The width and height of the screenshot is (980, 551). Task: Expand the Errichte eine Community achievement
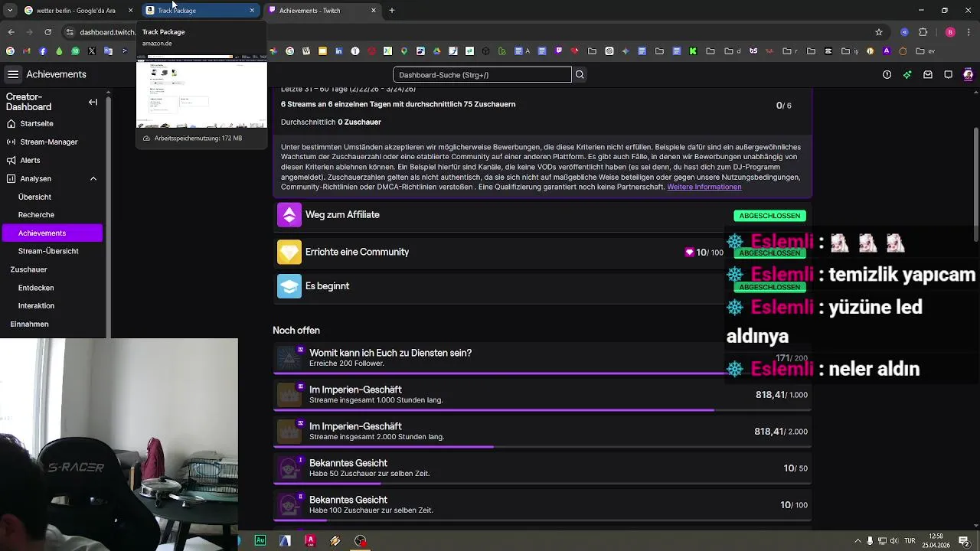(542, 252)
